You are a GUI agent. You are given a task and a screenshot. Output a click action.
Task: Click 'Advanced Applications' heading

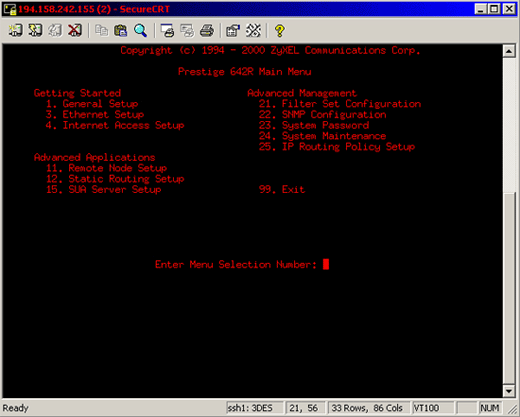click(95, 157)
